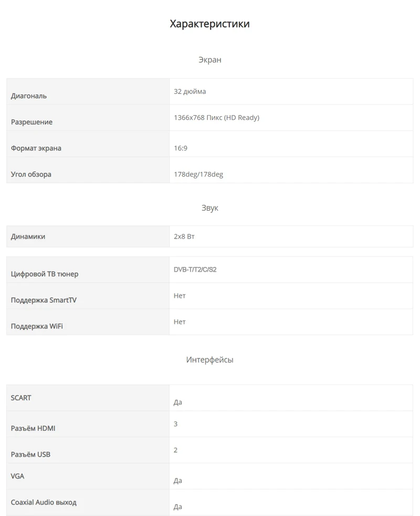Click the Интерфейсы section title
The image size is (420, 516).
pyautogui.click(x=209, y=360)
